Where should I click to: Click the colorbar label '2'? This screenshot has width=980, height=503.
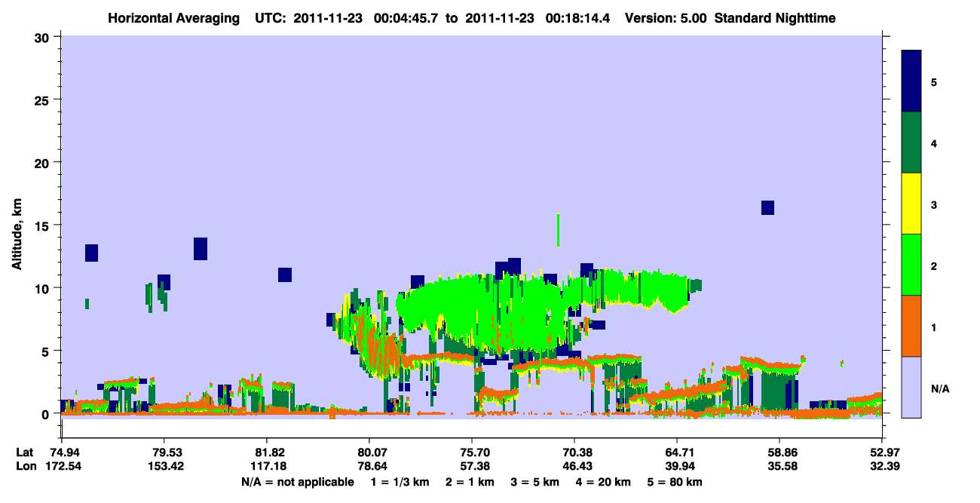click(934, 265)
